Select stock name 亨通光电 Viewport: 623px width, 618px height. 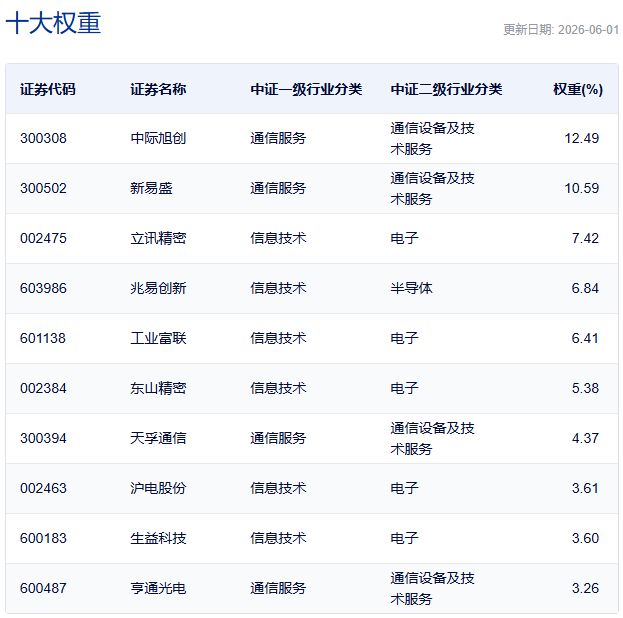pyautogui.click(x=158, y=589)
